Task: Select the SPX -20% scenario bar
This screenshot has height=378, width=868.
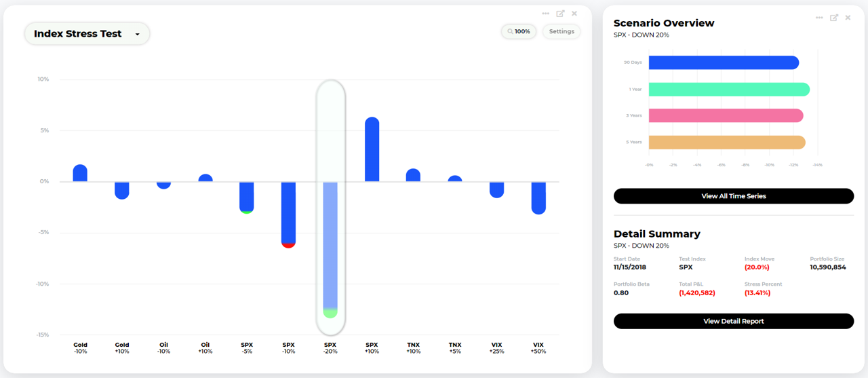Action: [330, 250]
